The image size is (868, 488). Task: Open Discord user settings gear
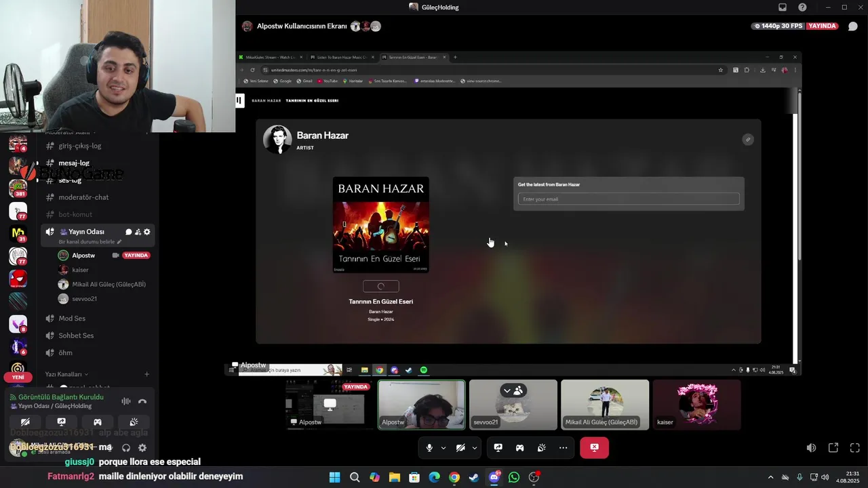point(142,447)
